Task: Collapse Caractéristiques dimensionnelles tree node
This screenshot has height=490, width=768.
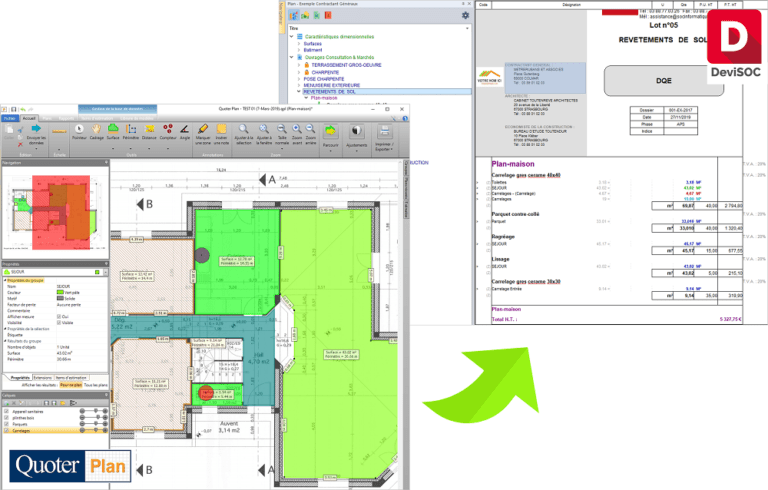Action: click(292, 37)
